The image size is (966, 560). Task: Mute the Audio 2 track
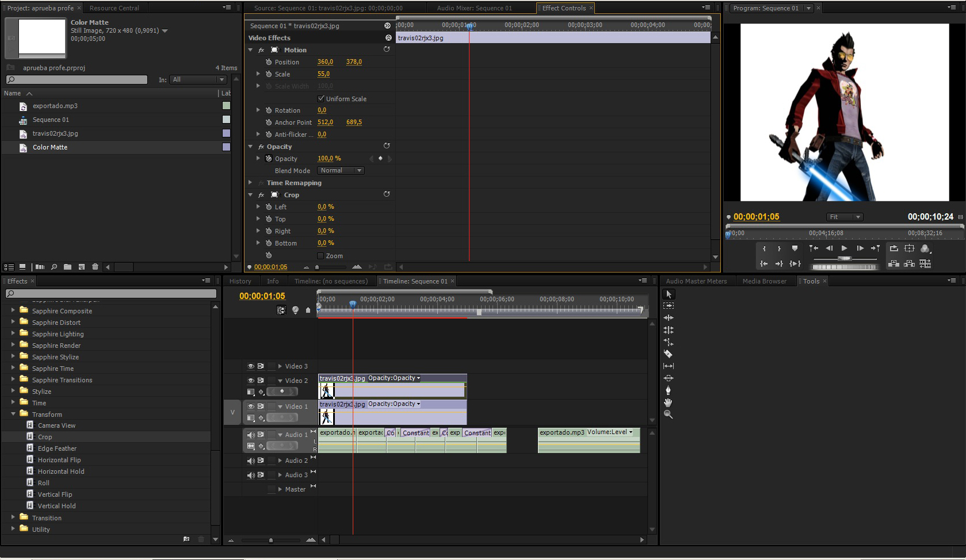(x=251, y=461)
